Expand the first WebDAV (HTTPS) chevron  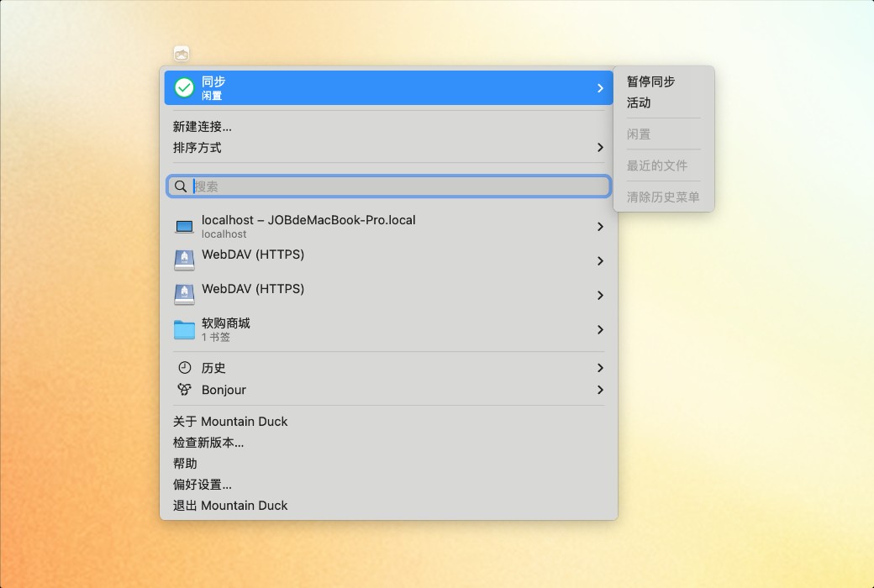point(600,261)
